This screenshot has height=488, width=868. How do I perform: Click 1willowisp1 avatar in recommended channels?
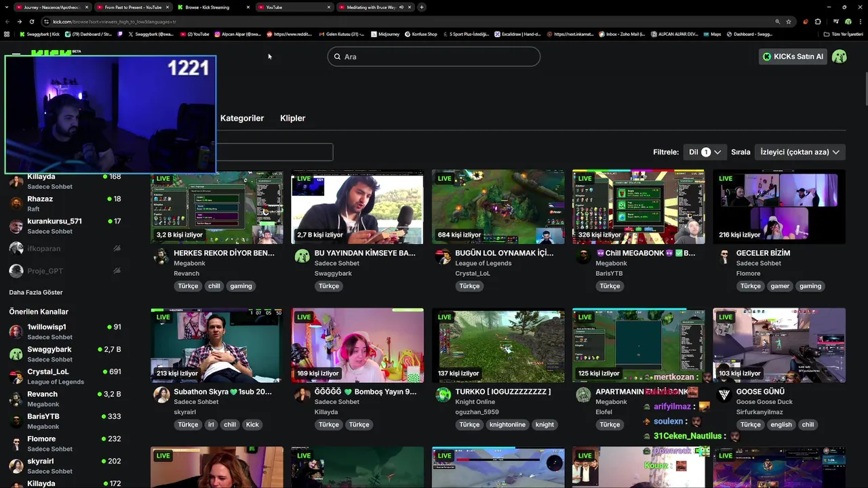pyautogui.click(x=16, y=331)
